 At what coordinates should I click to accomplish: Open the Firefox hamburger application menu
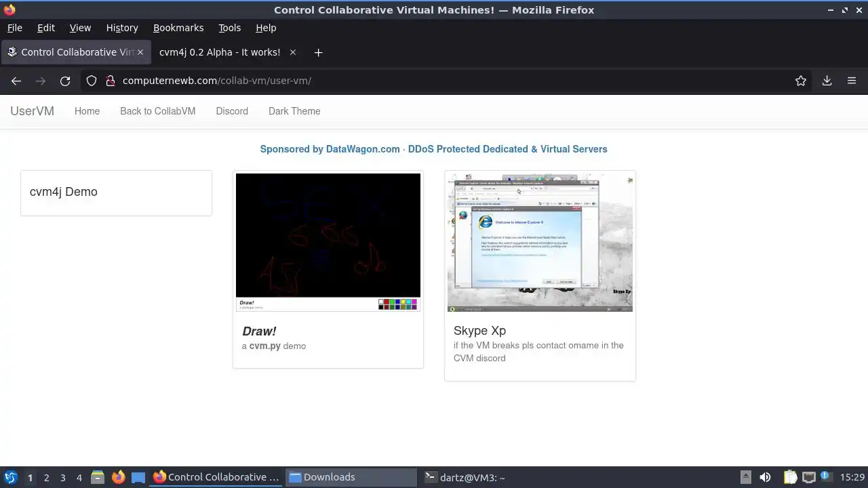tap(852, 81)
